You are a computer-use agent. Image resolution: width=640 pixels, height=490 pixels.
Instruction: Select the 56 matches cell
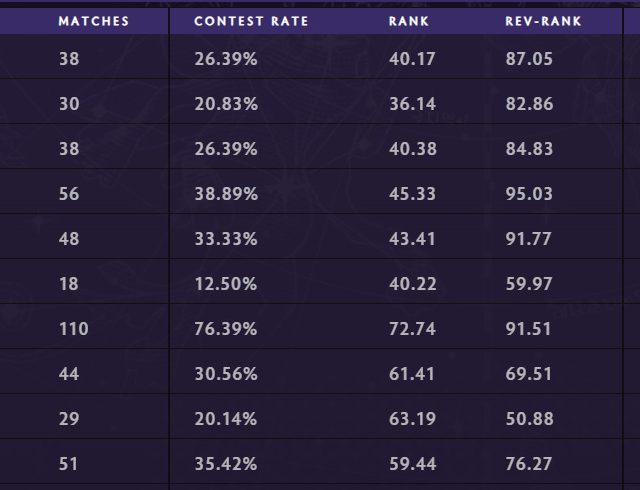click(69, 194)
